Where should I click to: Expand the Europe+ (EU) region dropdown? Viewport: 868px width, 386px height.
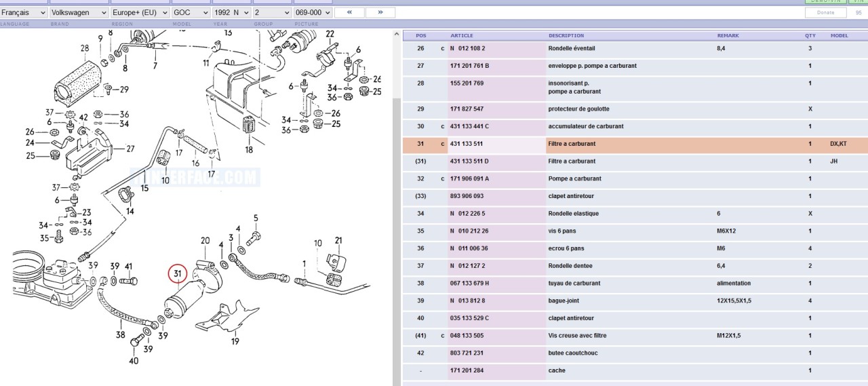pyautogui.click(x=139, y=12)
